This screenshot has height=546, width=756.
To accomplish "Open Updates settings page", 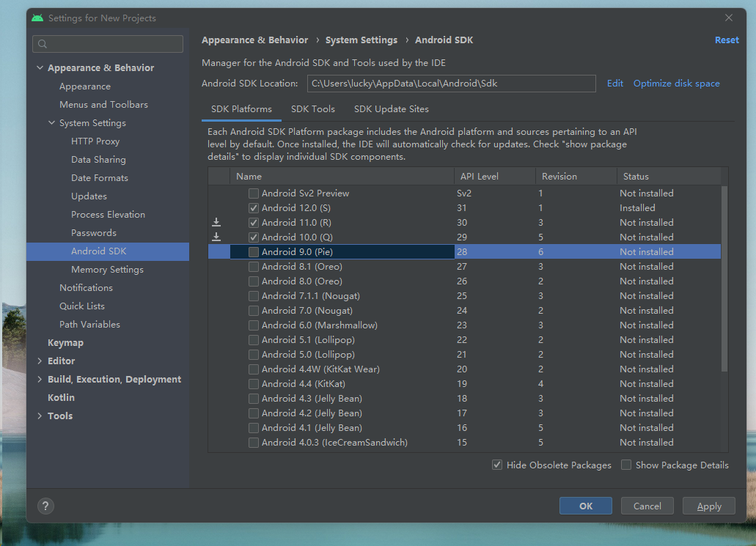I will (89, 196).
